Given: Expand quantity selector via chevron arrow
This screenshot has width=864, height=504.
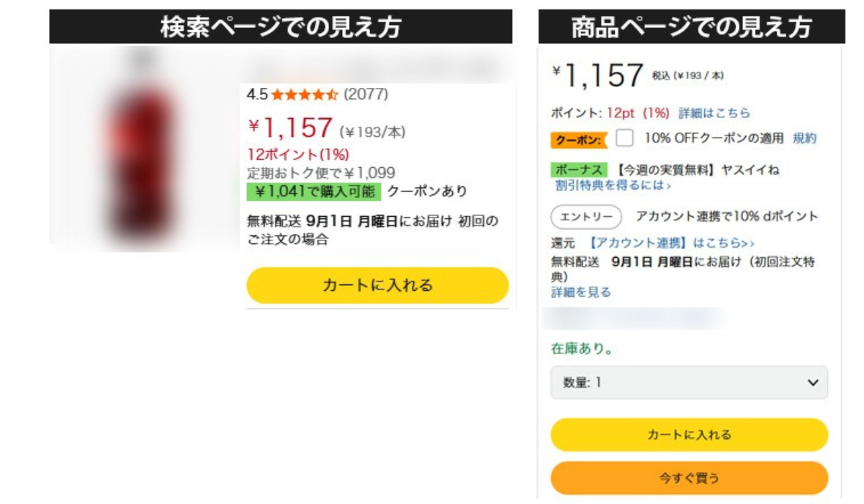Looking at the screenshot, I should click(813, 383).
